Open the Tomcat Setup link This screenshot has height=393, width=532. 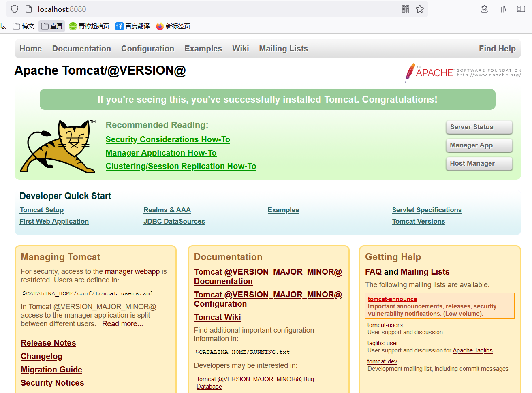(x=42, y=210)
